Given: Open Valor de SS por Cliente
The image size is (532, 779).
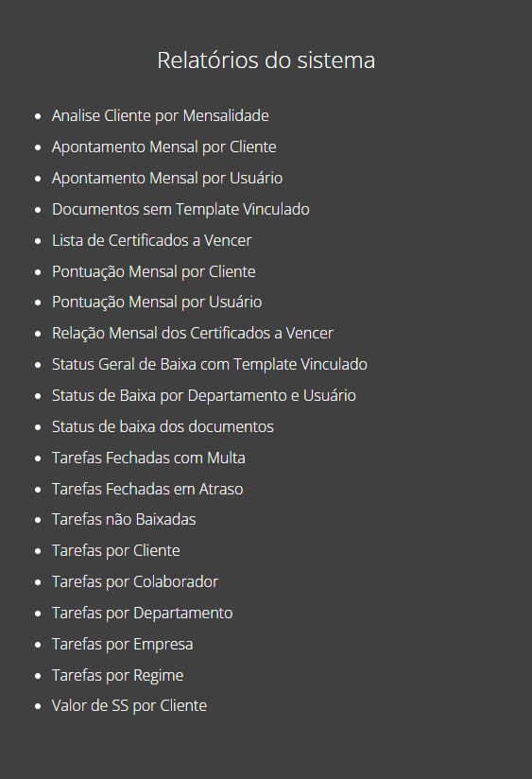Looking at the screenshot, I should 129,706.
